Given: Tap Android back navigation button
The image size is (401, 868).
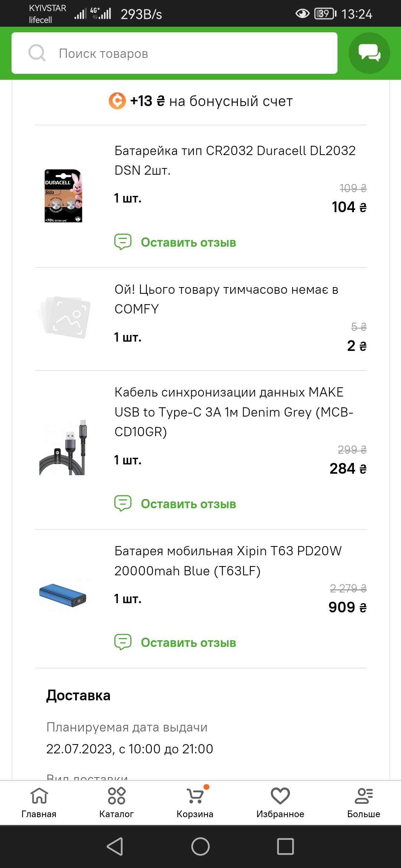Looking at the screenshot, I should (x=115, y=846).
